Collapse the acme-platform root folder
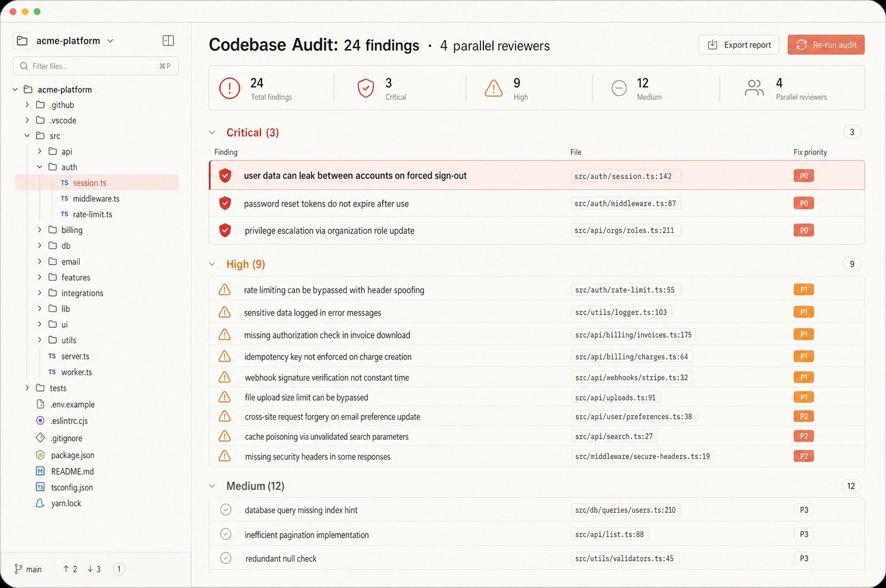 [x=15, y=89]
